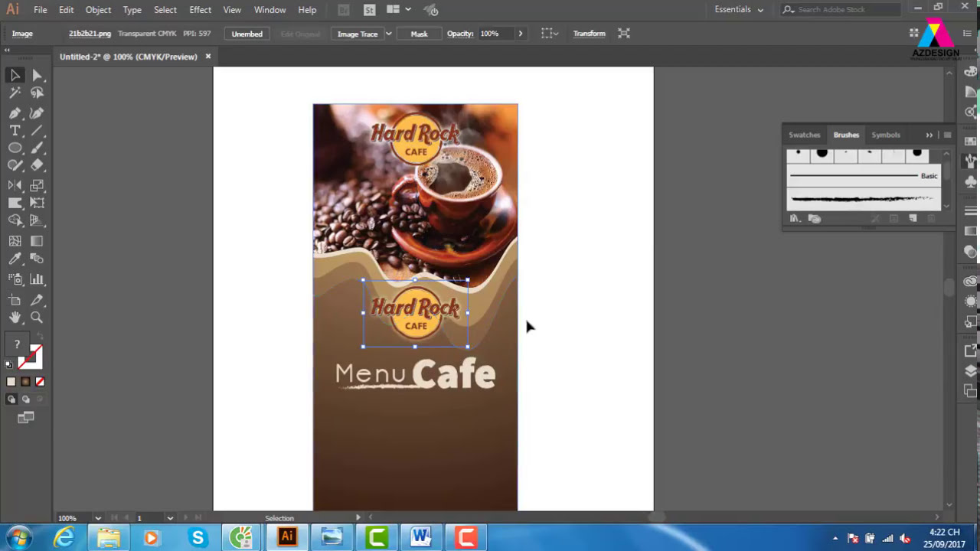The width and height of the screenshot is (980, 551).
Task: Open the Image Trace presets dropdown arrow
Action: pos(388,34)
